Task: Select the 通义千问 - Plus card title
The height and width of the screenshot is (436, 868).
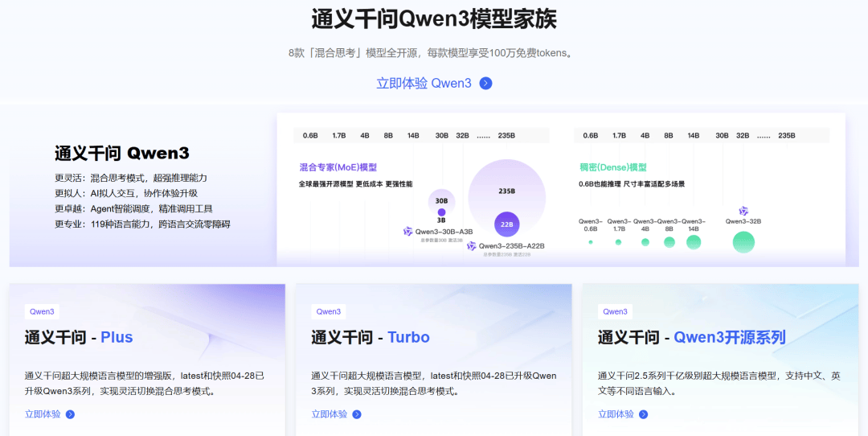Action: click(x=79, y=337)
